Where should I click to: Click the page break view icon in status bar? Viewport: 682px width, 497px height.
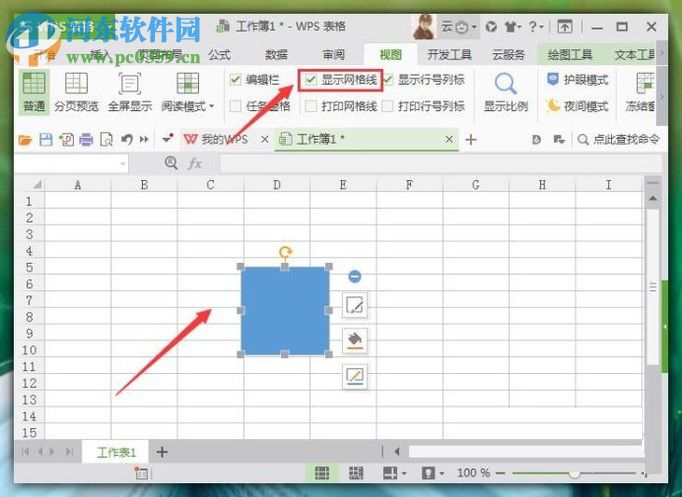click(x=356, y=473)
